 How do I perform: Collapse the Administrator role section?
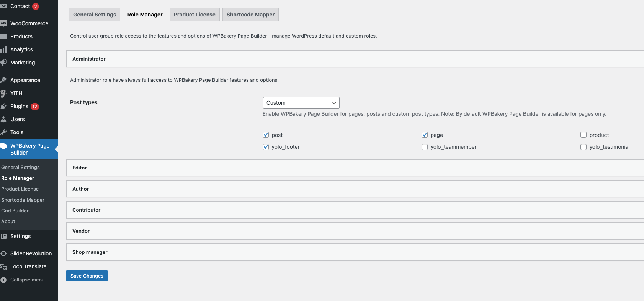[355, 59]
